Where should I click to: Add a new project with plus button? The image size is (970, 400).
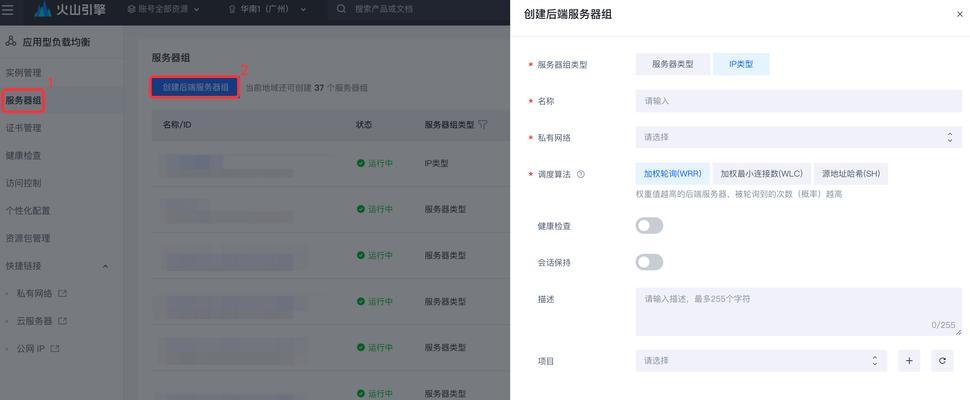(909, 360)
